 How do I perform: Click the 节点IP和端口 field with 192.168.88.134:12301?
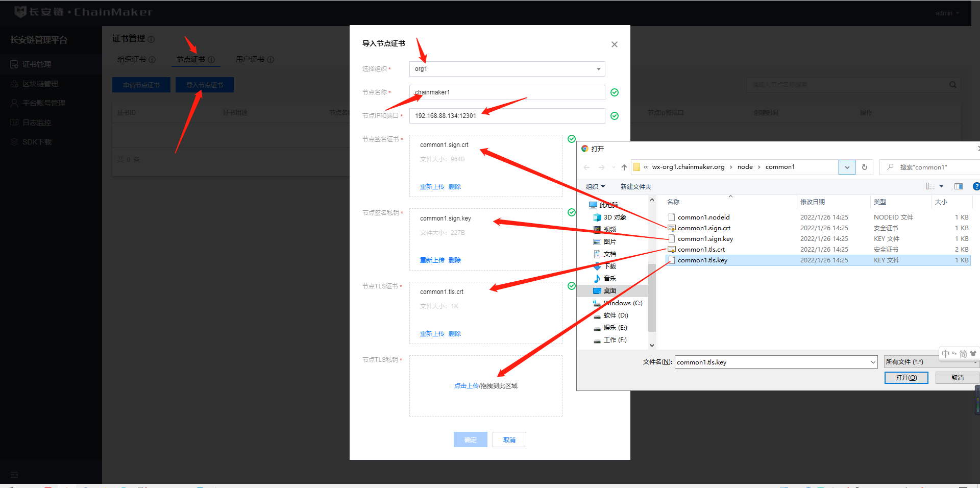507,116
